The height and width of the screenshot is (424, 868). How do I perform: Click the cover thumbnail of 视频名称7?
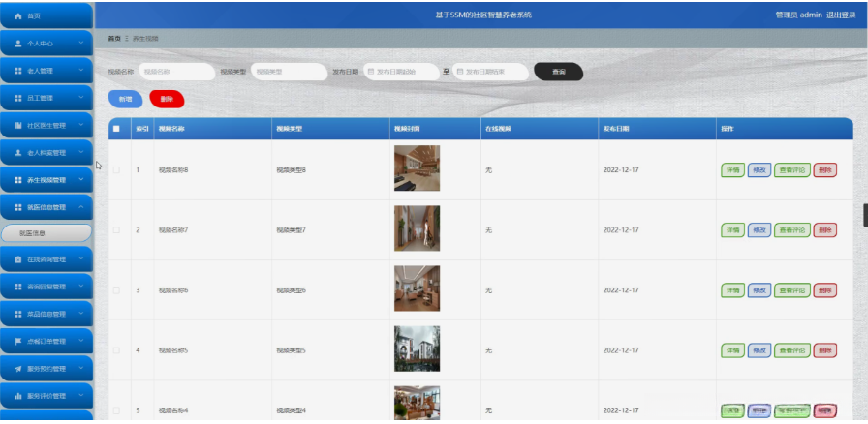[417, 228]
